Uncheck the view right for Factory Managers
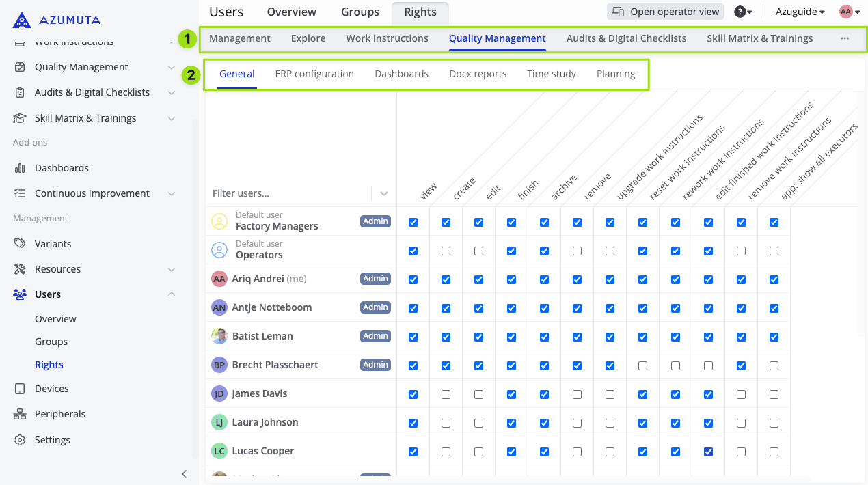Image resolution: width=868 pixels, height=485 pixels. click(x=413, y=222)
